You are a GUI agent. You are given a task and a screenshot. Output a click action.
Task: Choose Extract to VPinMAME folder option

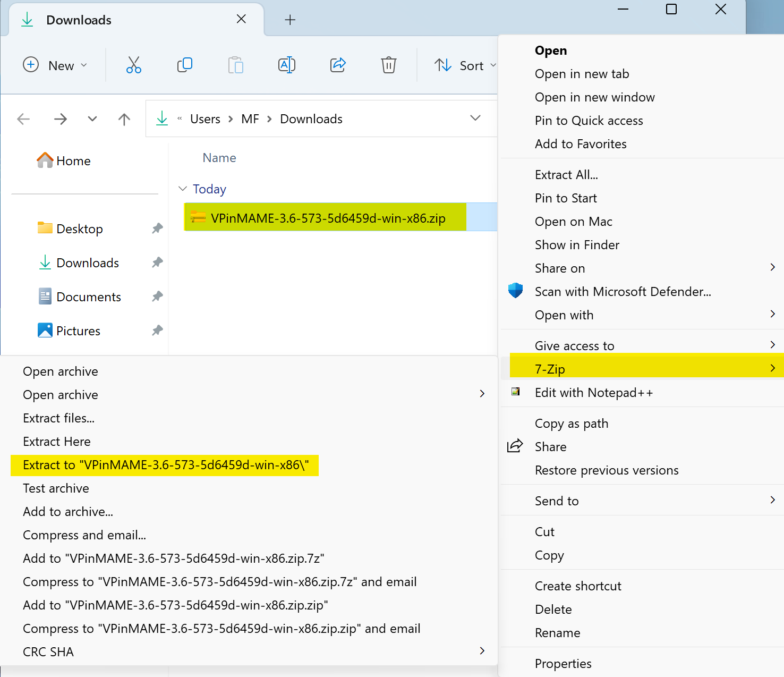(165, 465)
